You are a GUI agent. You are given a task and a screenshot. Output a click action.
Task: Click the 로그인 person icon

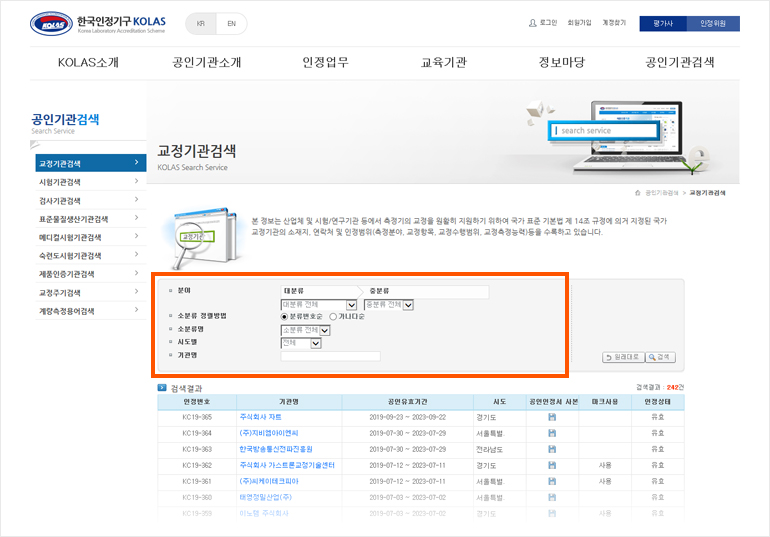[x=533, y=23]
